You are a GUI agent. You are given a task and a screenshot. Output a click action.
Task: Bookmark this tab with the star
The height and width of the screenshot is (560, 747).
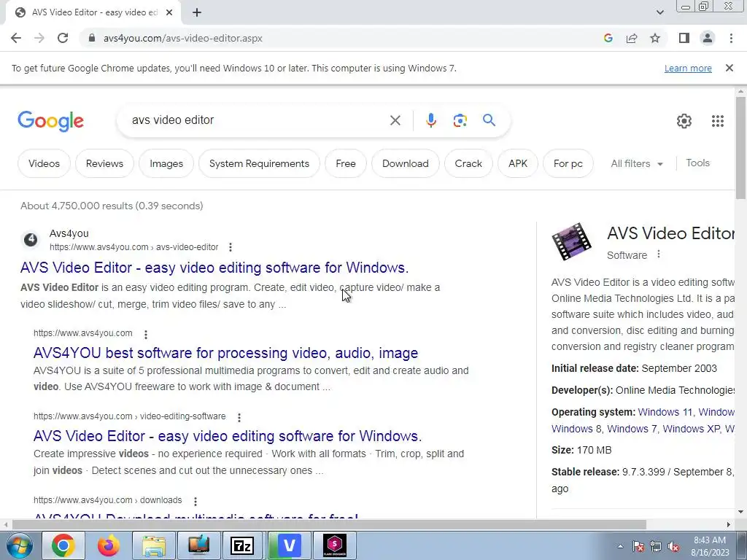(x=655, y=38)
